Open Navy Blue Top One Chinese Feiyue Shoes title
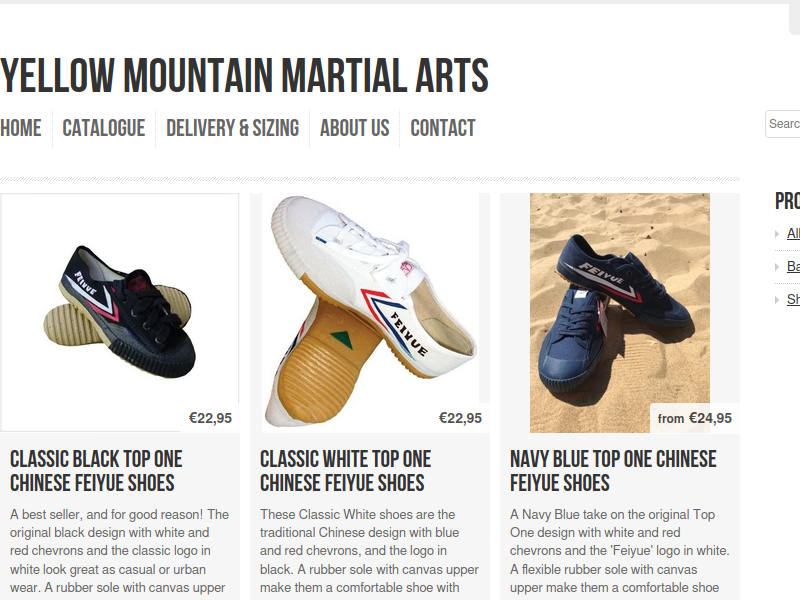The image size is (800, 600). pos(613,471)
